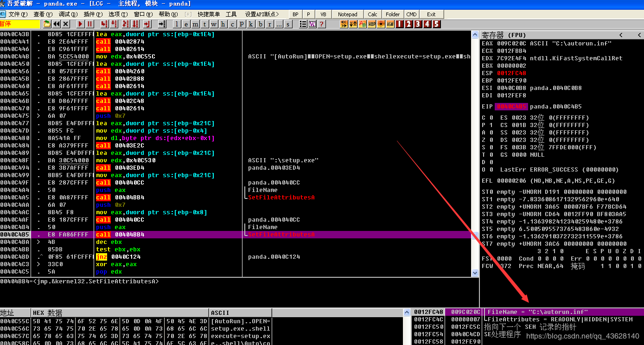Select stack line FileName = "C:\autorun.inf"
This screenshot has height=345, width=644.
[x=537, y=312]
